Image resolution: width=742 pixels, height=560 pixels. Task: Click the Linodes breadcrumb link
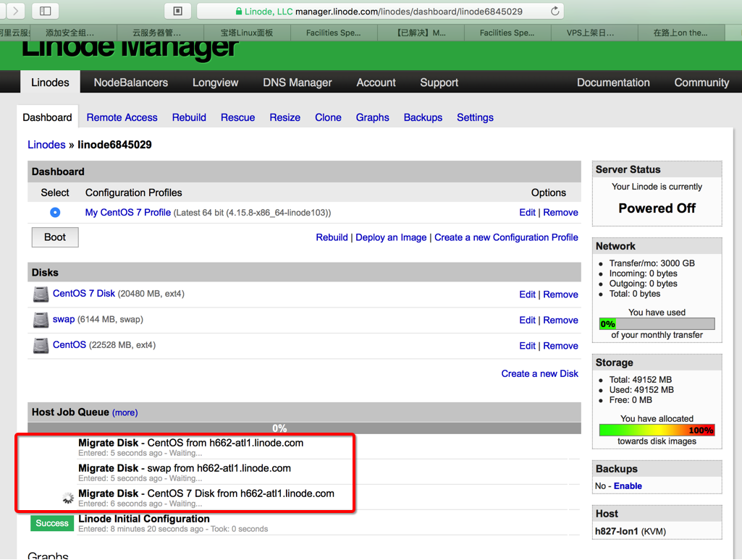[x=46, y=145]
